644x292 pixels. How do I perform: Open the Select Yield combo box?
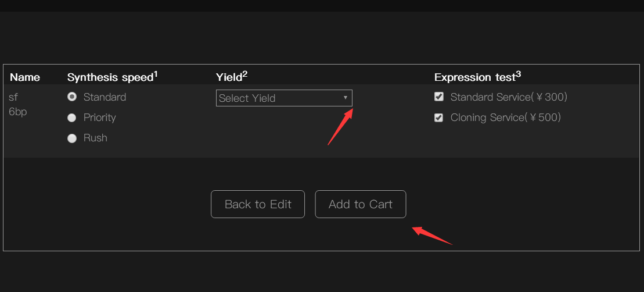[284, 98]
